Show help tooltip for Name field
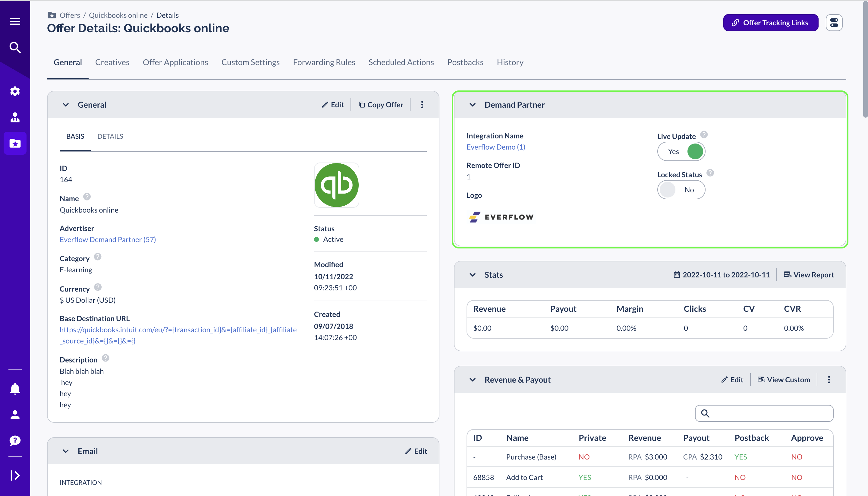Screen dimensions: 868x496 point(87,197)
